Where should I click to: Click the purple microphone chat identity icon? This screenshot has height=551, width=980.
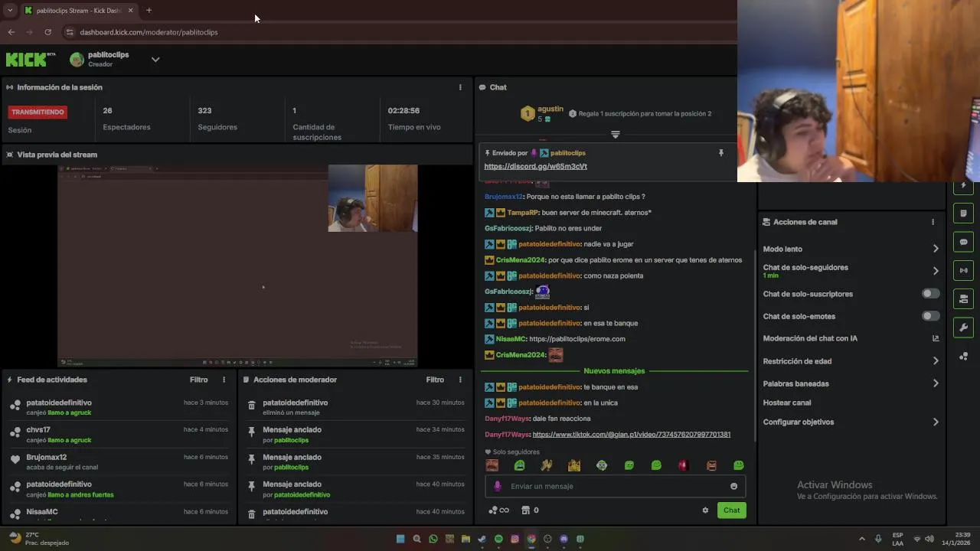(x=498, y=486)
